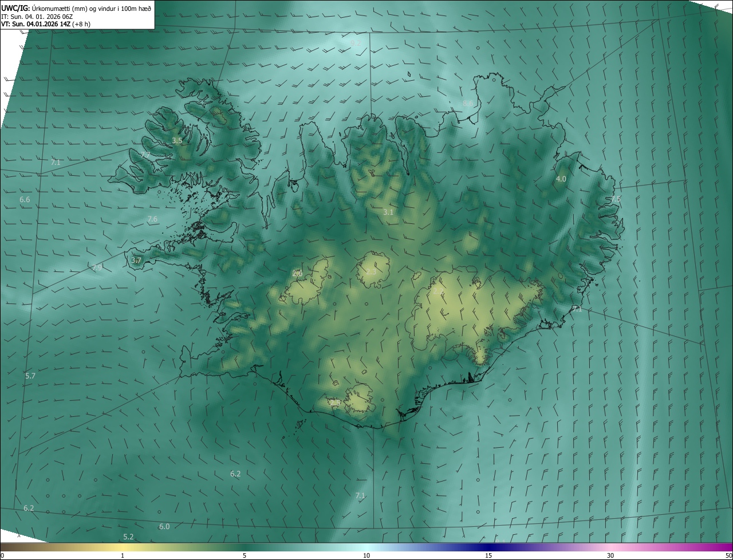Select the 'VT: Sun. 04.01.2026 14Z (+8 h)' line
The width and height of the screenshot is (733, 560).
click(45, 24)
